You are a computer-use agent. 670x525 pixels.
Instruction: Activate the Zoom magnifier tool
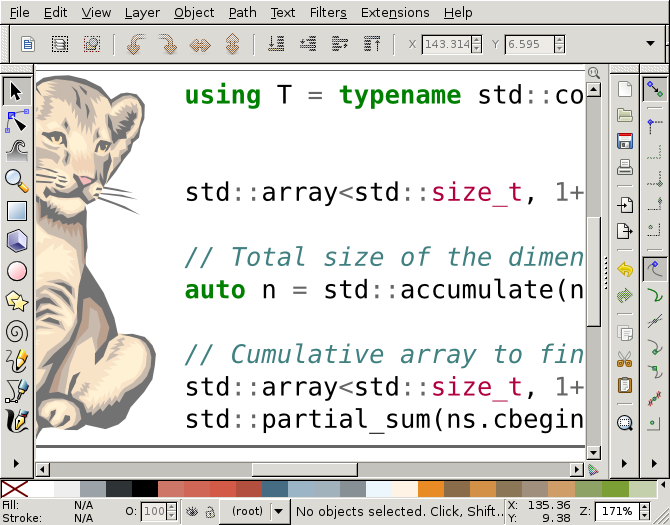coord(16,180)
